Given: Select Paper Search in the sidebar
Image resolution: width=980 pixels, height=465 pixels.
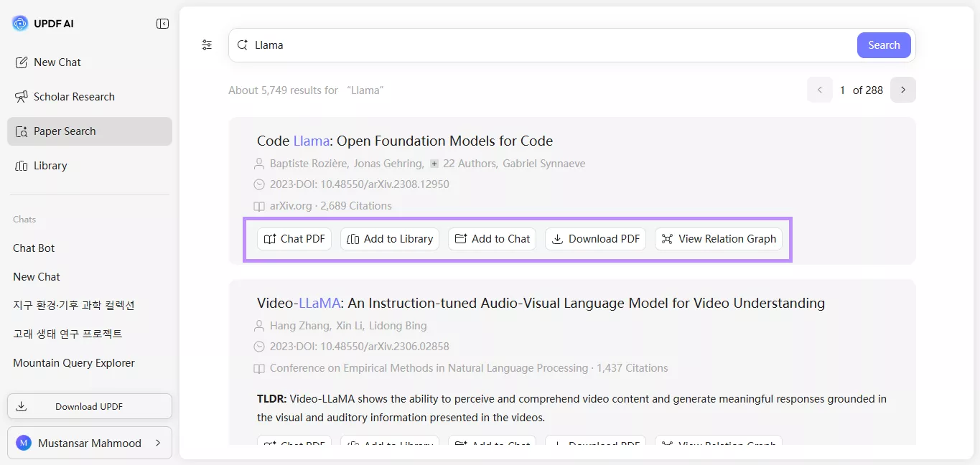Looking at the screenshot, I should (90, 131).
